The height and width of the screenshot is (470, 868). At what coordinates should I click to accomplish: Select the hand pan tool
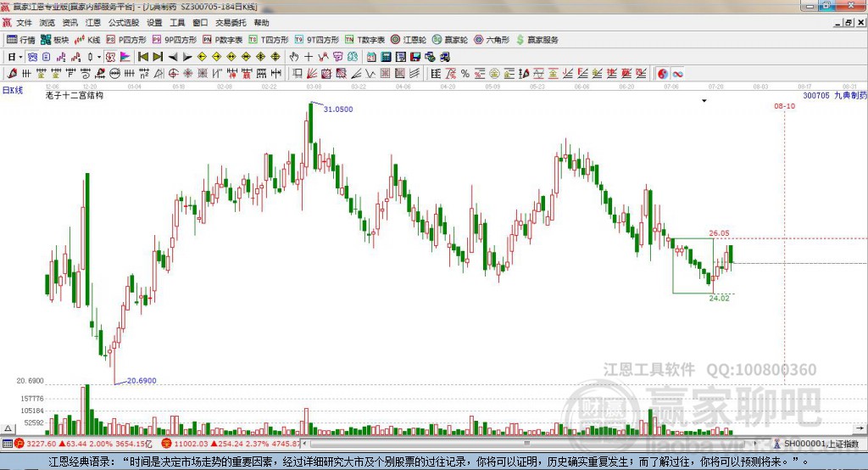[x=294, y=57]
